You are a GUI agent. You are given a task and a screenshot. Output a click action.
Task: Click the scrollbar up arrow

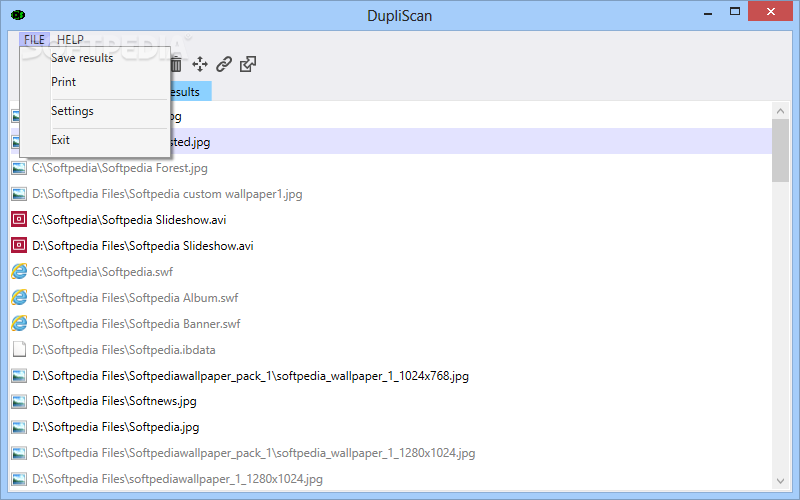(780, 111)
